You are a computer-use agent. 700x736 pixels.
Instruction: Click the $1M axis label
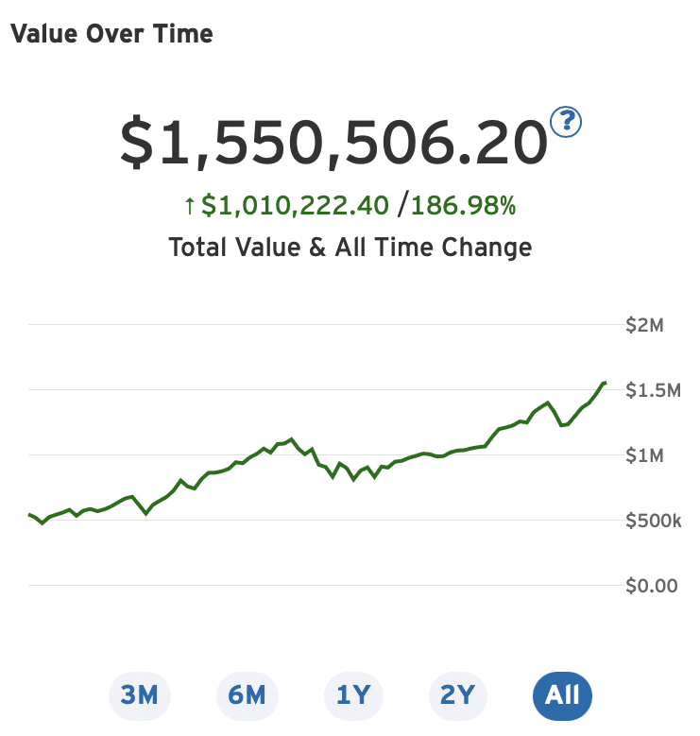645,455
